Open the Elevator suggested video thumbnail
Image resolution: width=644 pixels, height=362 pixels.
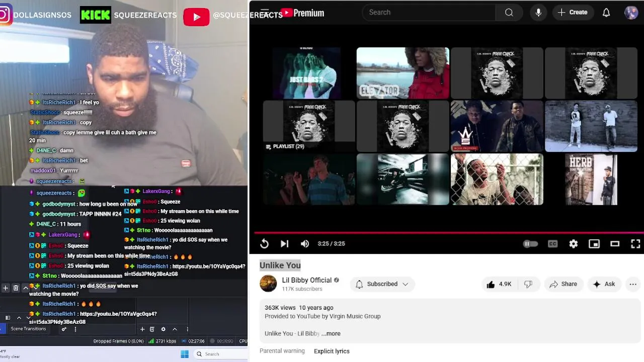403,73
